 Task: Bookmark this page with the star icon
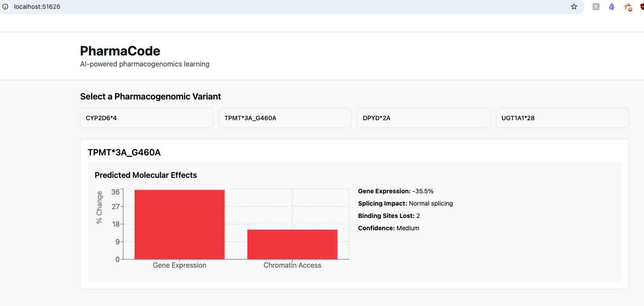[x=574, y=7]
